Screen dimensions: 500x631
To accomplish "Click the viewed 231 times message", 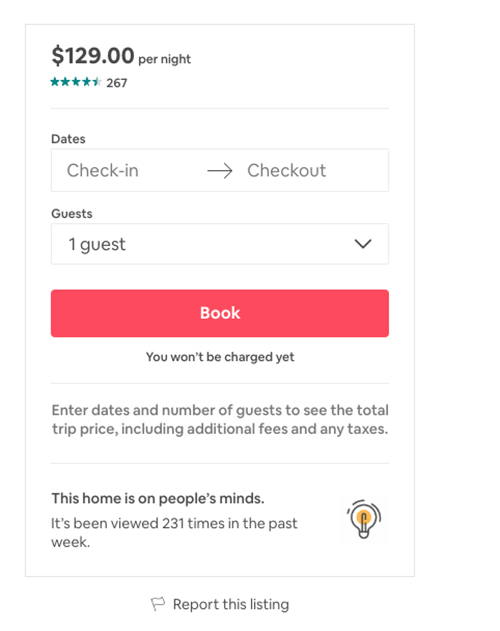I will coord(174,532).
